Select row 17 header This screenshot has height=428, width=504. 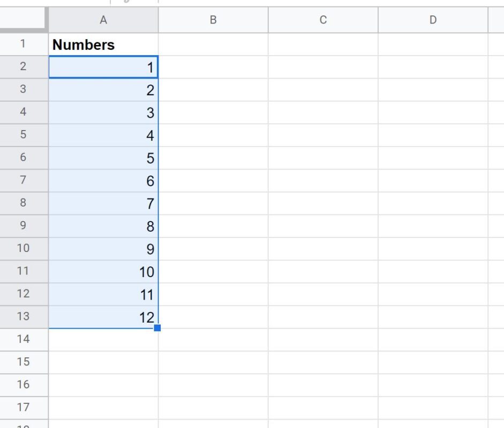coord(24,408)
